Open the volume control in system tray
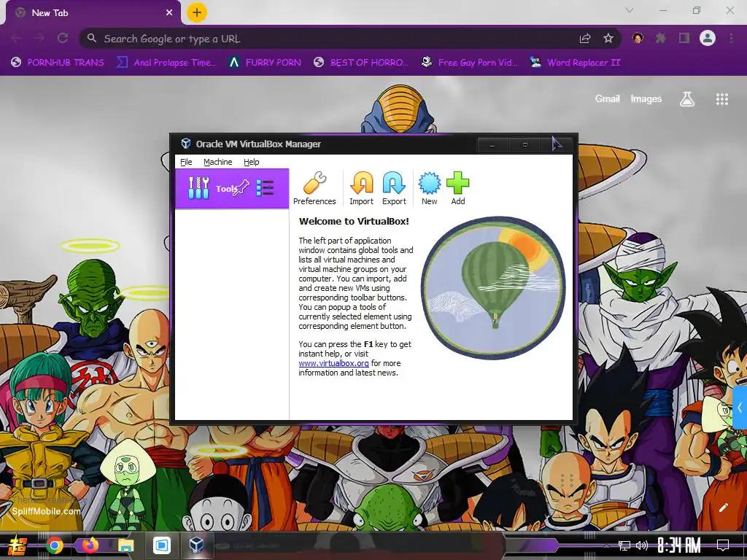 pyautogui.click(x=642, y=545)
